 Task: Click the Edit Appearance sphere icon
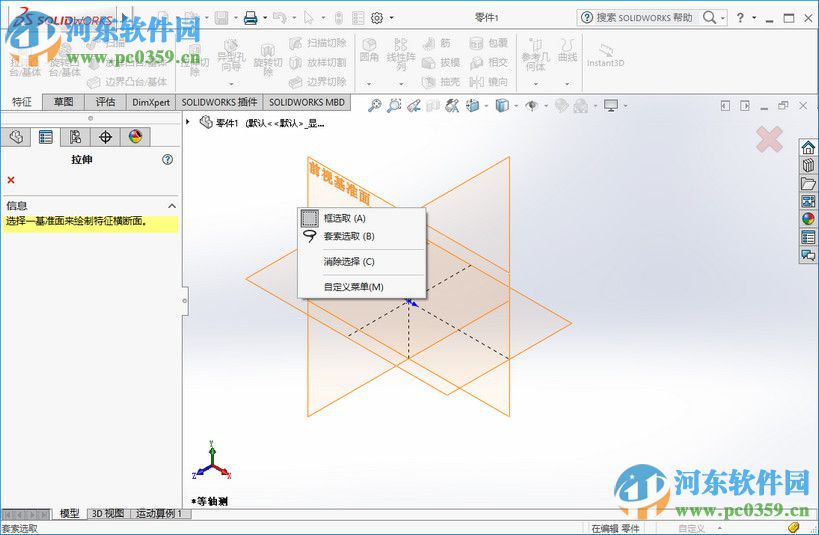[561, 106]
